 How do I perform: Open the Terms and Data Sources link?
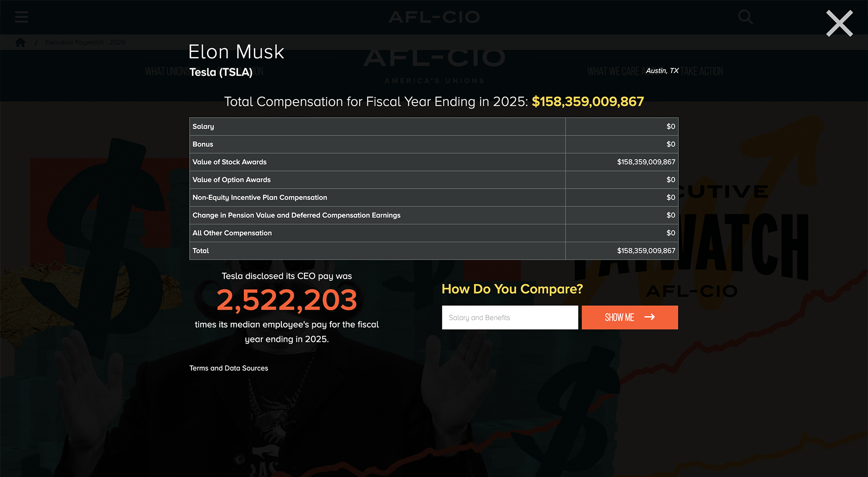(x=229, y=368)
